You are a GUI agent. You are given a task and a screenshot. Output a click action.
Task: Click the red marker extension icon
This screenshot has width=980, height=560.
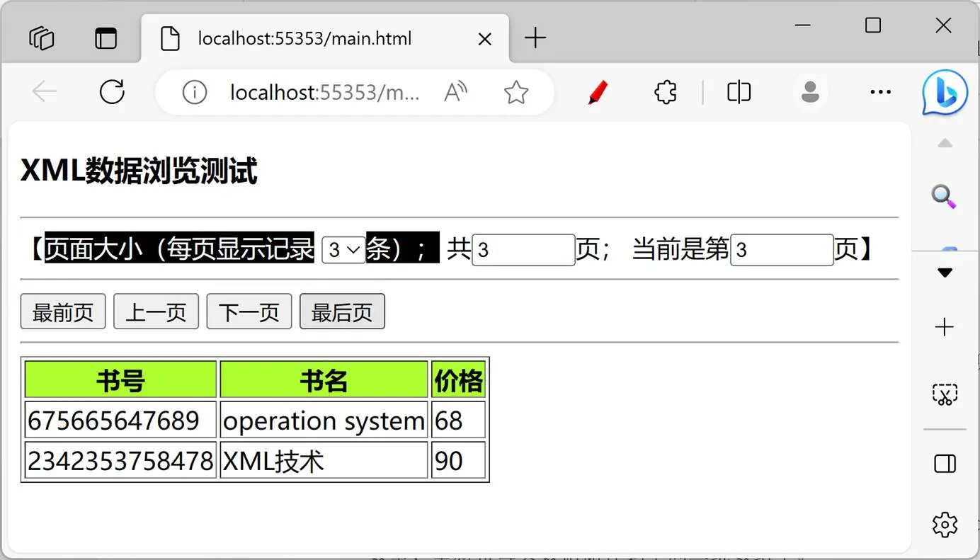coord(598,92)
